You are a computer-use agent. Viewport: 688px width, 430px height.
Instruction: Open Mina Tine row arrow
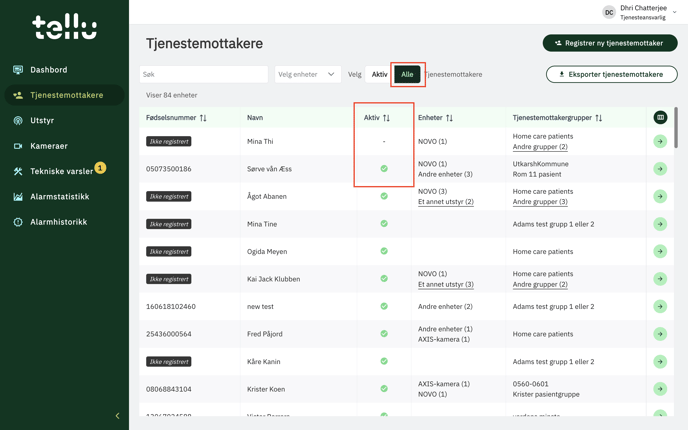(x=660, y=224)
